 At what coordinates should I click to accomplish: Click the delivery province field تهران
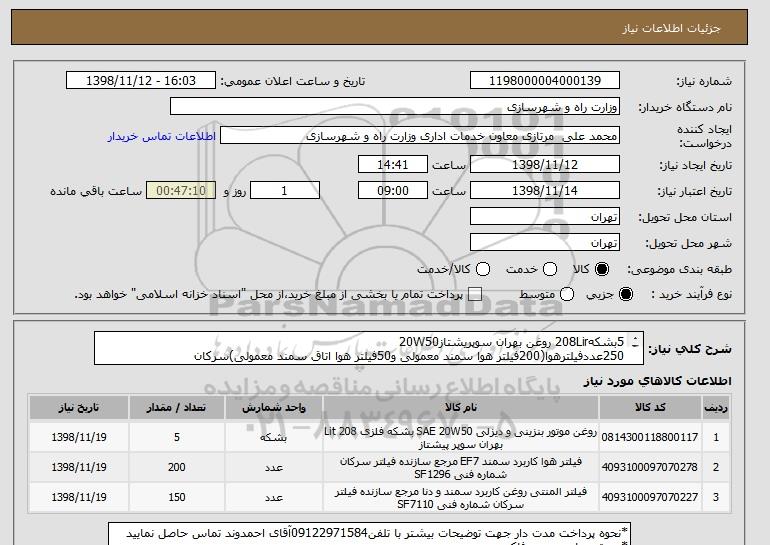545,217
